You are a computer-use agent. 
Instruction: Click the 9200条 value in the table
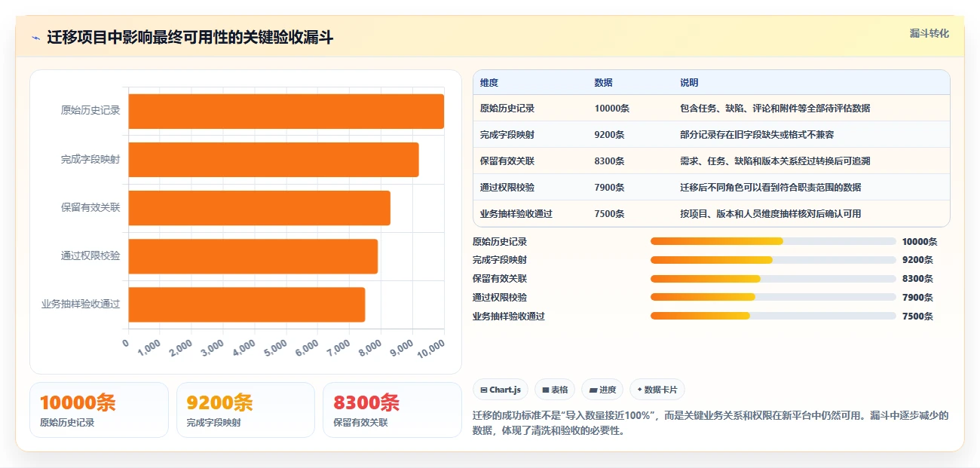[x=610, y=135]
